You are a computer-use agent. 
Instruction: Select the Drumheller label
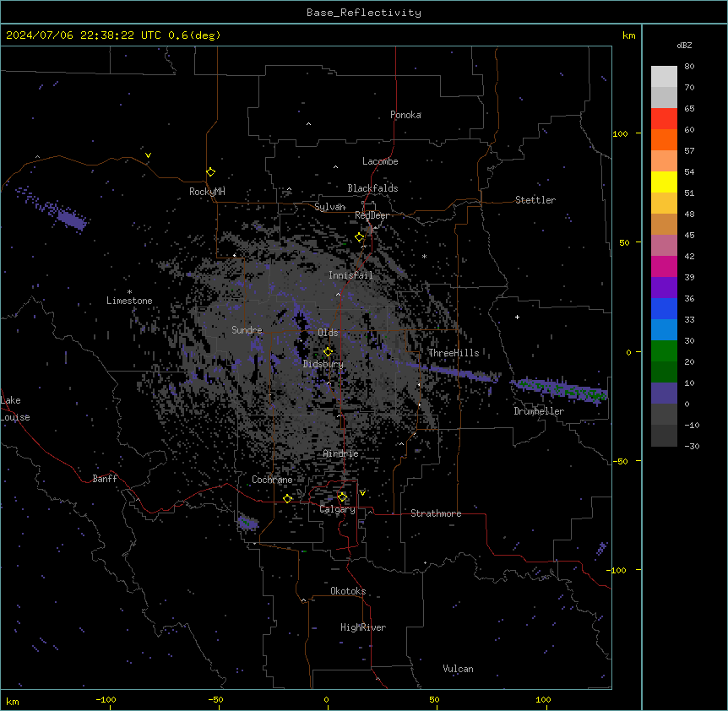tap(539, 411)
